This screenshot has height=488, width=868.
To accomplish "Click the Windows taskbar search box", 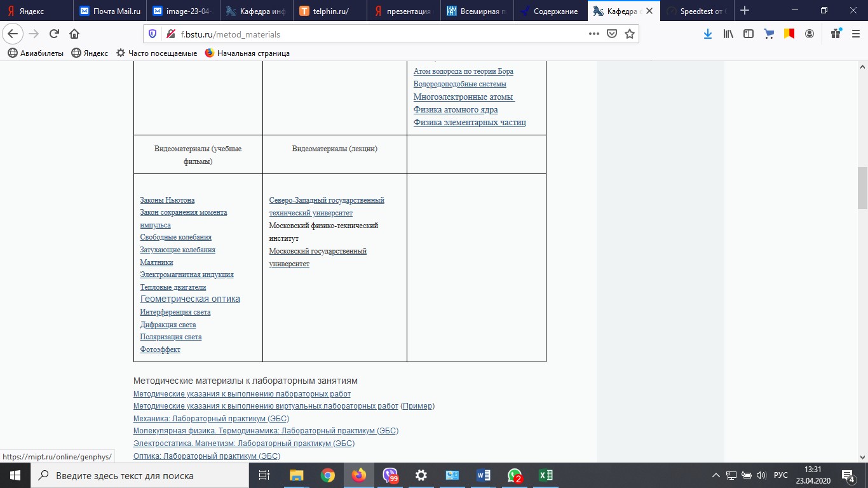I will click(140, 475).
